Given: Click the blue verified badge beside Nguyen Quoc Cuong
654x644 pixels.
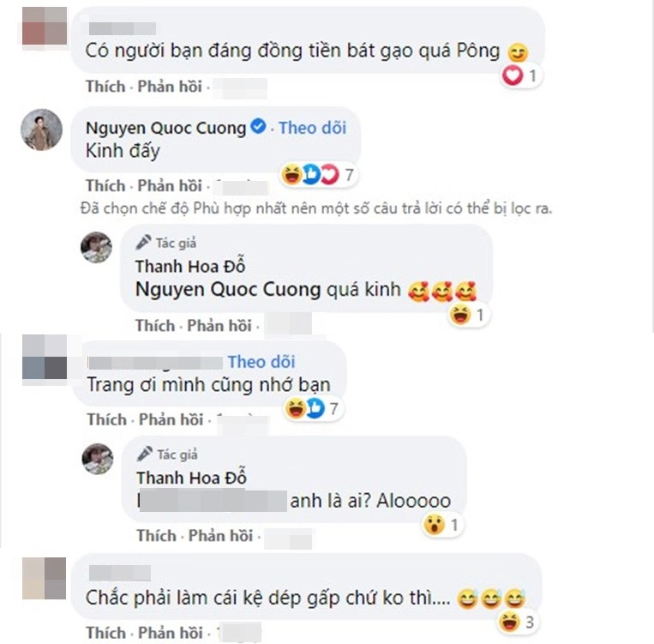Looking at the screenshot, I should point(258,126).
